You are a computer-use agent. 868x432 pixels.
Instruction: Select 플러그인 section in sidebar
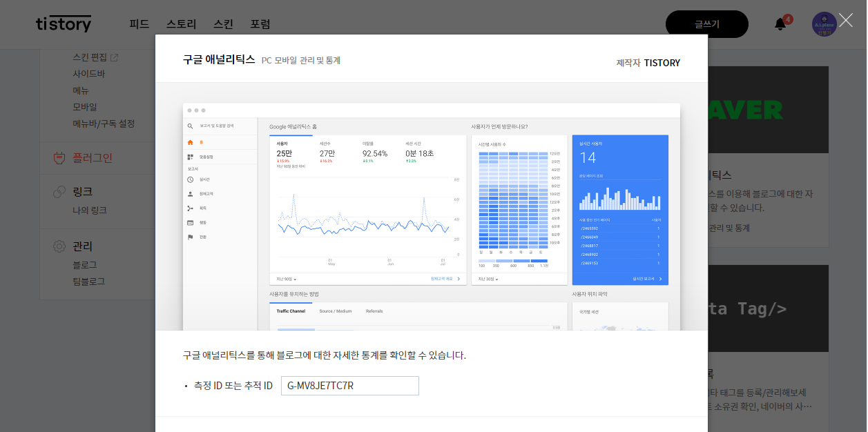pos(93,158)
